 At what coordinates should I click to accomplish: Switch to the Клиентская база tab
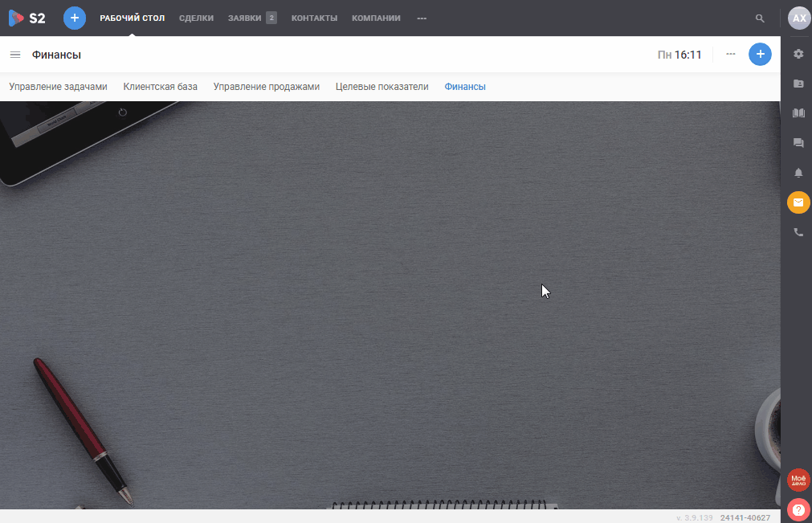(160, 87)
